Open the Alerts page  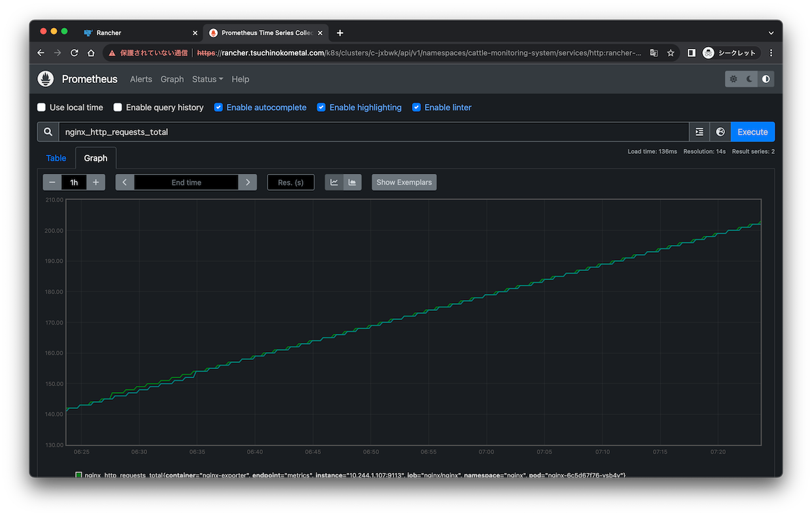pyautogui.click(x=141, y=79)
